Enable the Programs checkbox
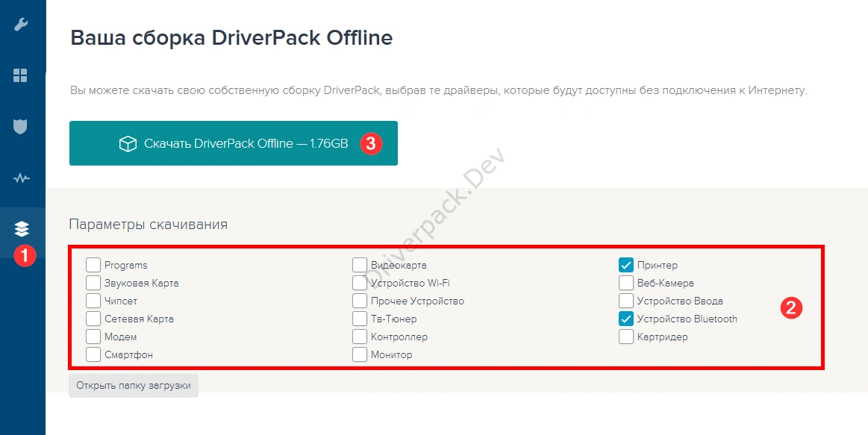This screenshot has width=868, height=435. coord(93,265)
